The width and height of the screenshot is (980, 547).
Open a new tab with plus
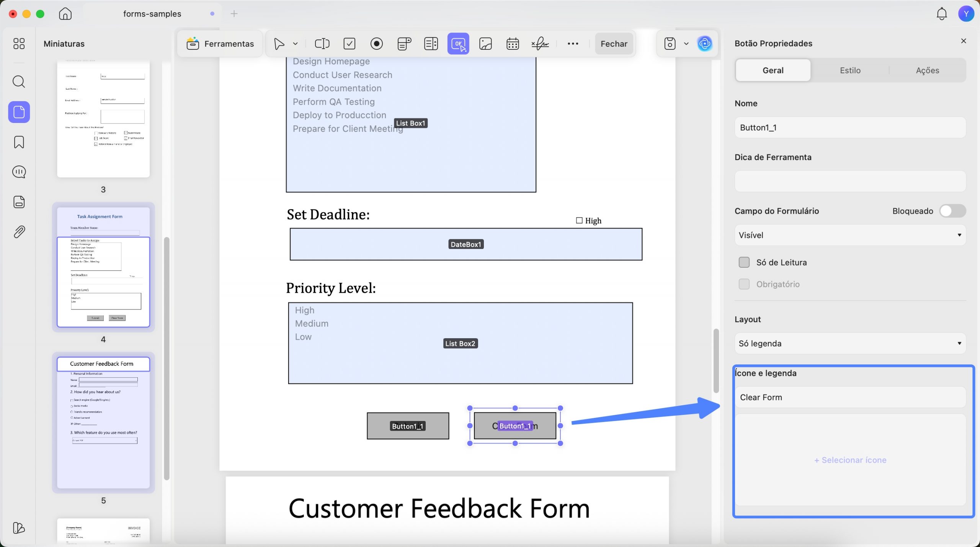(234, 14)
